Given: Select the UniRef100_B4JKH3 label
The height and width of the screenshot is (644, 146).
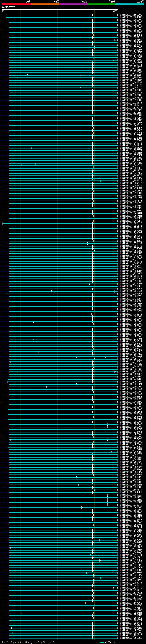Looking at the screenshot, I should (131, 572).
